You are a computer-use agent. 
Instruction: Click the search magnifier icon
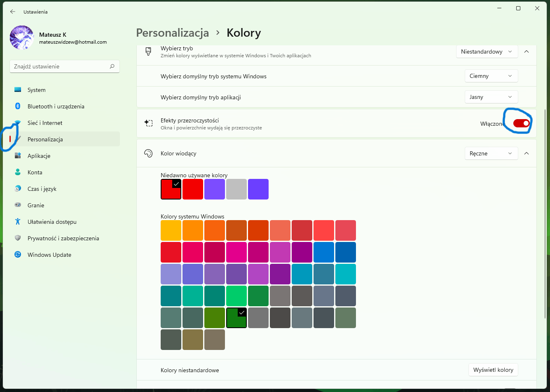tap(112, 66)
